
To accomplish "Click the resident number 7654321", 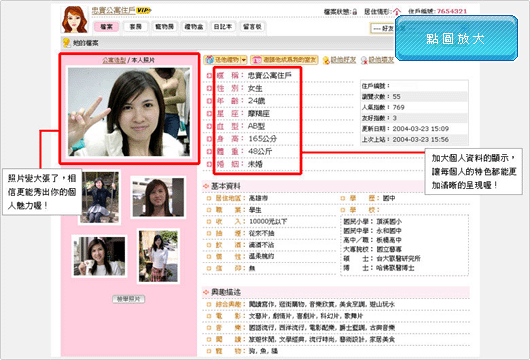I will [452, 11].
